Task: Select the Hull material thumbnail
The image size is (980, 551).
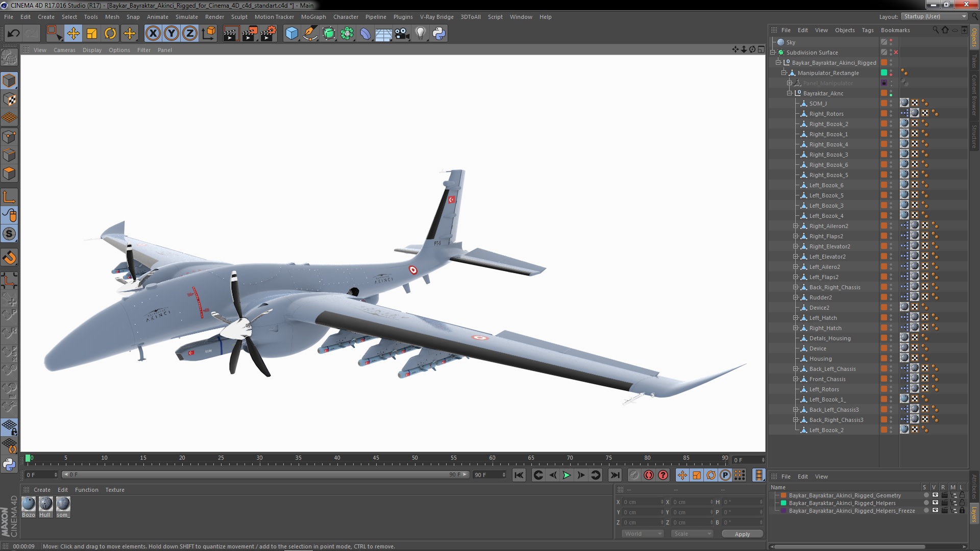Action: [46, 504]
